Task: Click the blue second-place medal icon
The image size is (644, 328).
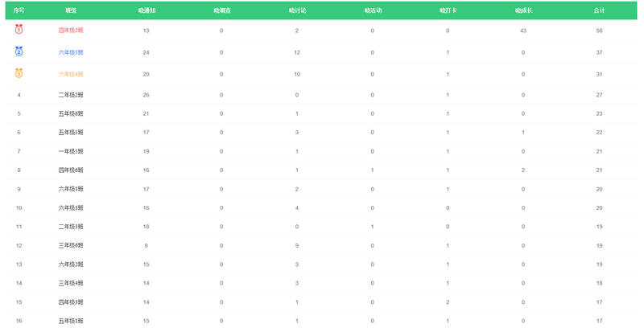Action: tap(19, 51)
